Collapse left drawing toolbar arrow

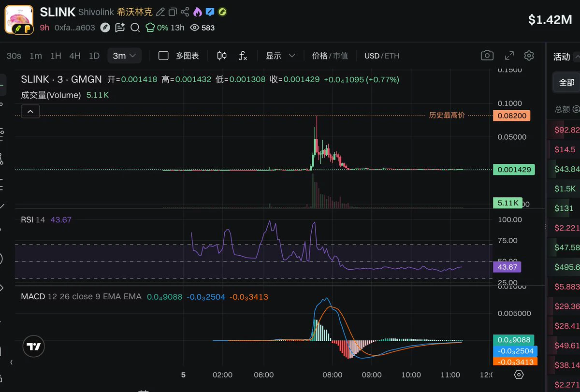pos(12,362)
